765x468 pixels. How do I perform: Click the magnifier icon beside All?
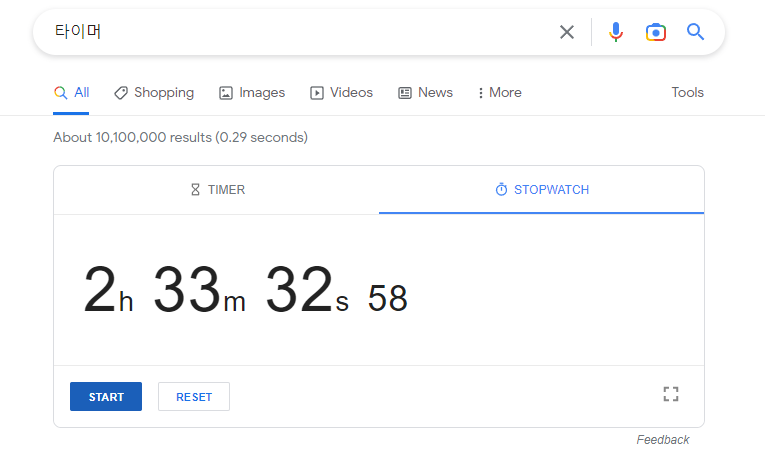(x=60, y=93)
